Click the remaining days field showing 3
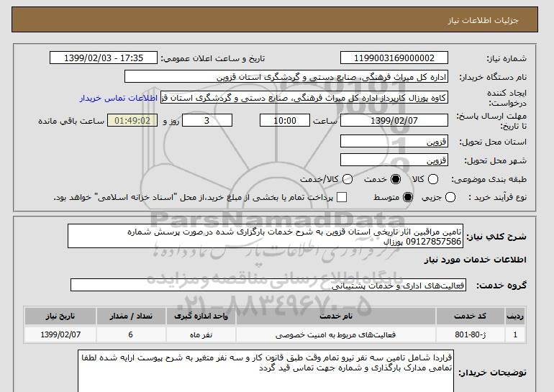 (207, 120)
